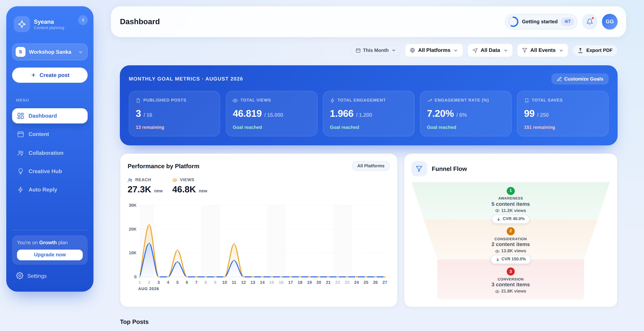Expand the All Platforms filter dropdown
Viewport: 644px width, 331px height.
(434, 51)
